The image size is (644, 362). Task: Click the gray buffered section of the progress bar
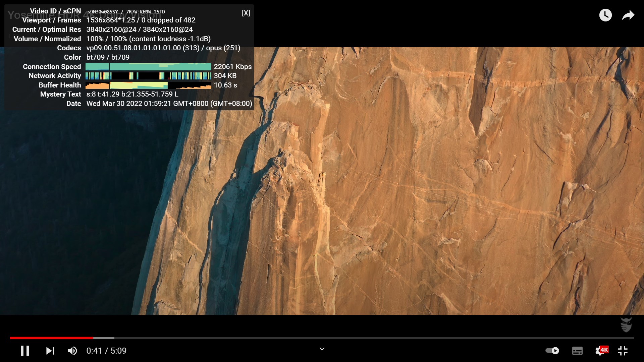[104, 338]
